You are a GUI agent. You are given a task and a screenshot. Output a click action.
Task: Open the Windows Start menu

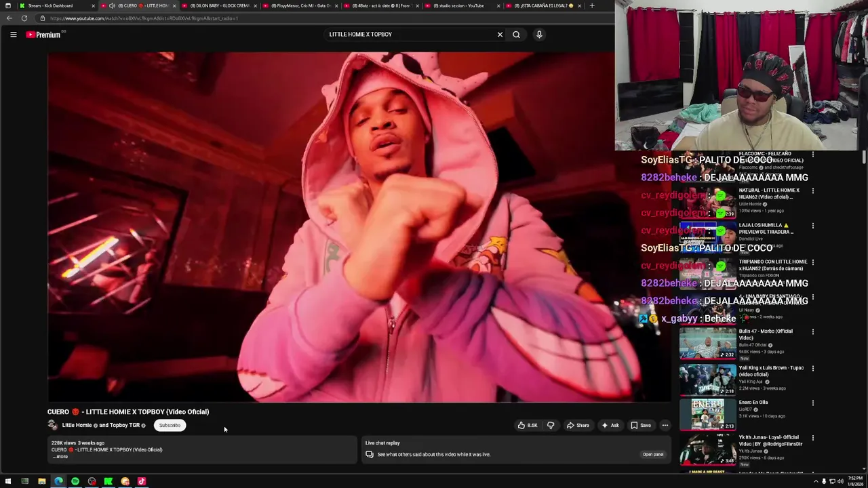(8, 482)
